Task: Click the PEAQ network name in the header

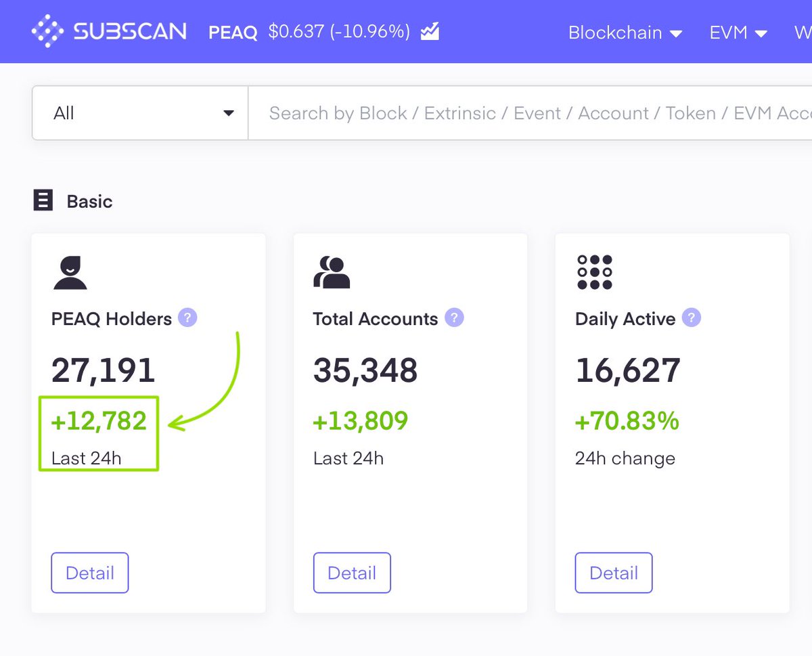Action: (x=233, y=32)
